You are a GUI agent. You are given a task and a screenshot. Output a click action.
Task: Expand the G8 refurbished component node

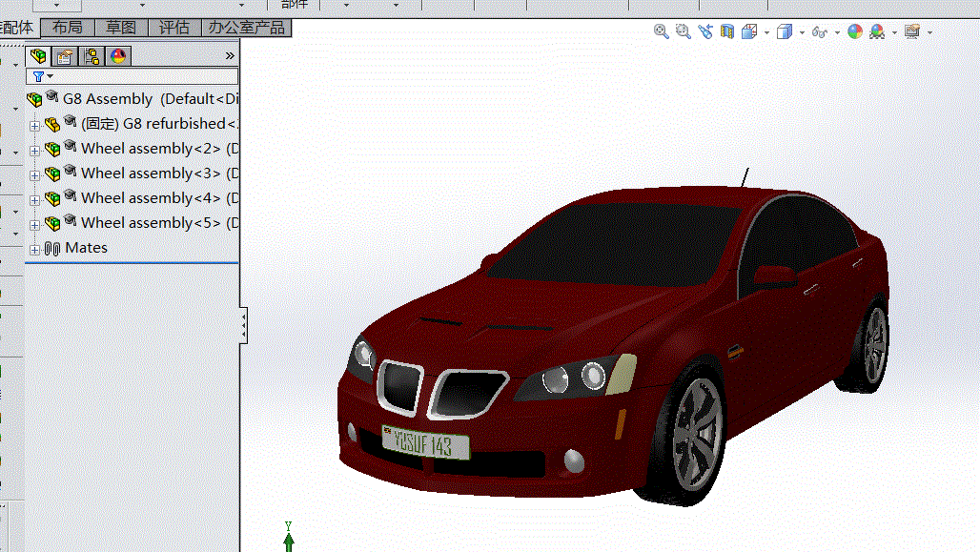pos(34,126)
